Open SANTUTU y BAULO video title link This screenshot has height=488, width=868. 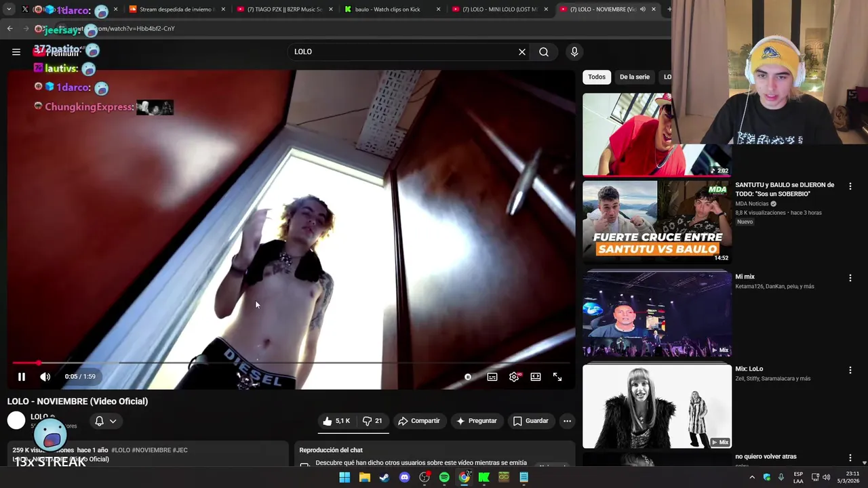click(785, 189)
